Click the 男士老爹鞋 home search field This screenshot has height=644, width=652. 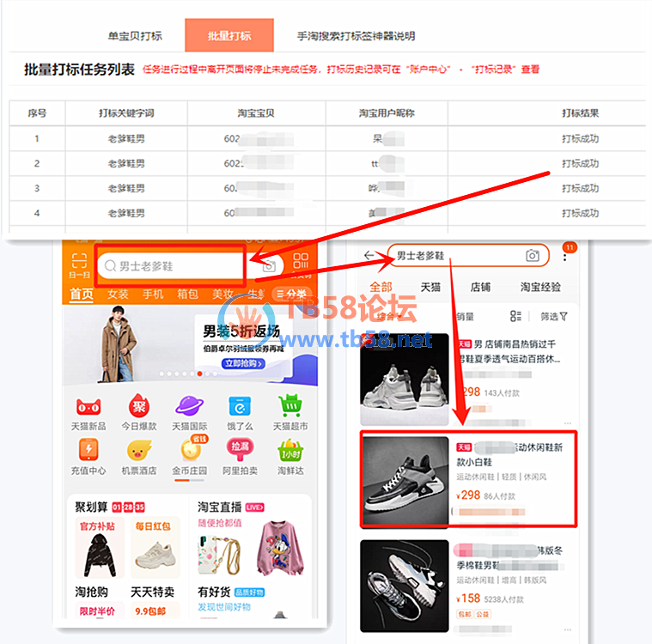172,266
